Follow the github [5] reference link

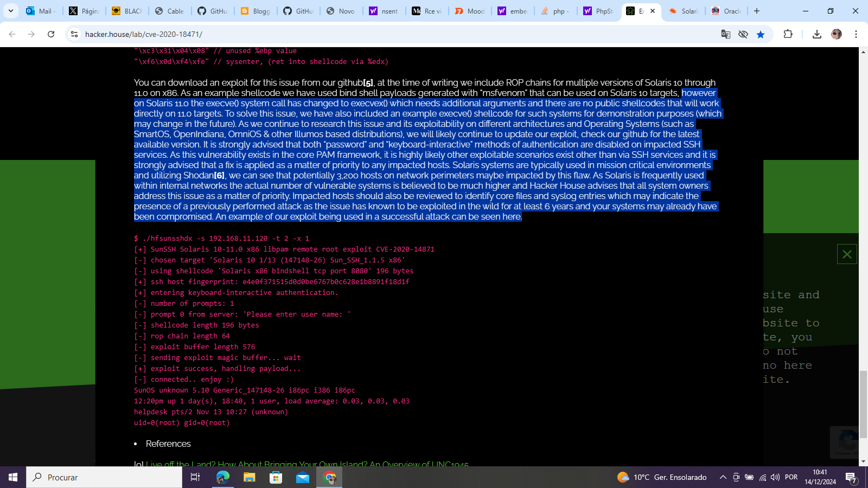pyautogui.click(x=368, y=83)
